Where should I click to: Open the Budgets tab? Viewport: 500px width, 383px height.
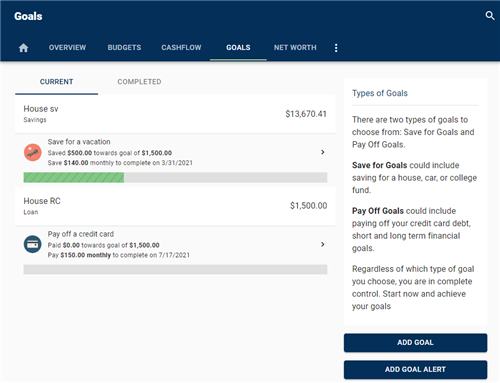pos(124,48)
